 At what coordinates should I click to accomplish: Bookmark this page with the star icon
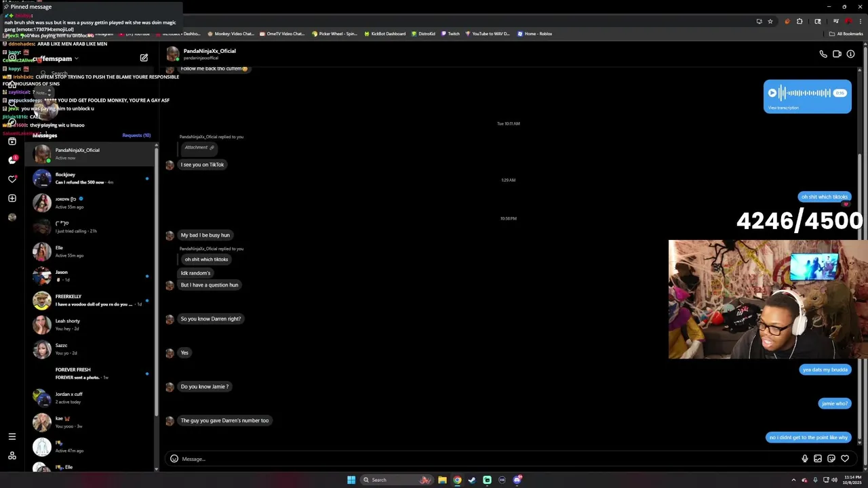[x=770, y=21]
